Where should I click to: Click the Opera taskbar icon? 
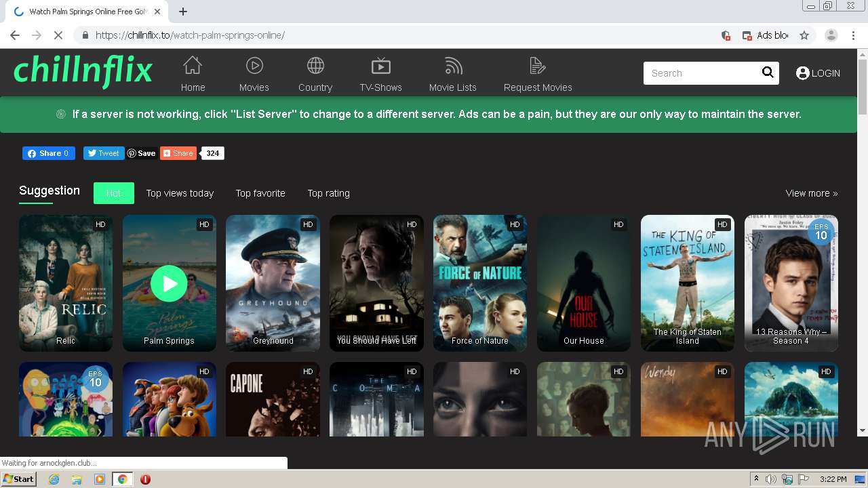145,479
